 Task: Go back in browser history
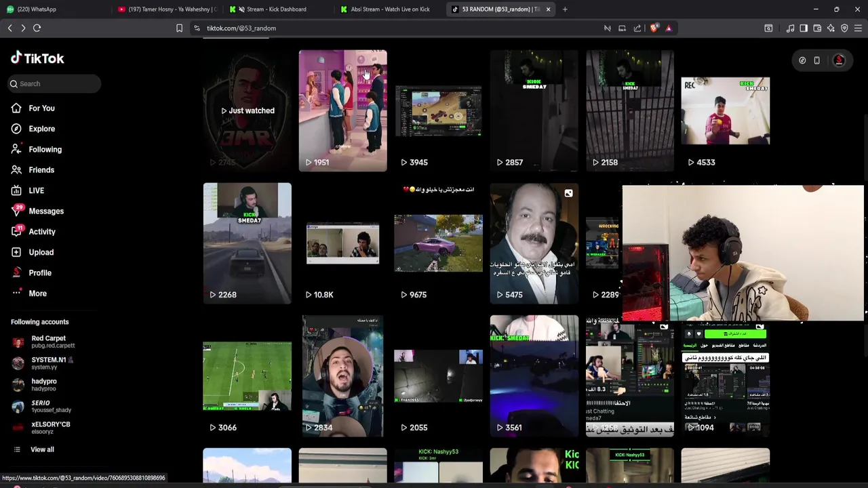click(9, 28)
